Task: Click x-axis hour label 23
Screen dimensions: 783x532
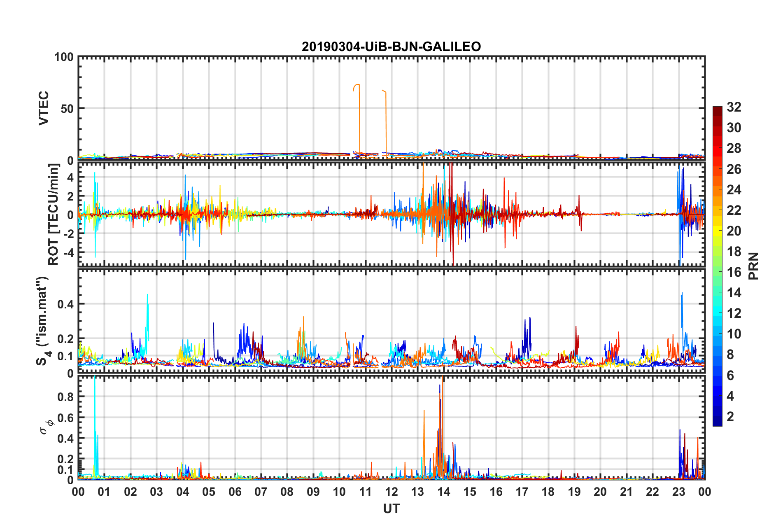Action: pos(679,492)
